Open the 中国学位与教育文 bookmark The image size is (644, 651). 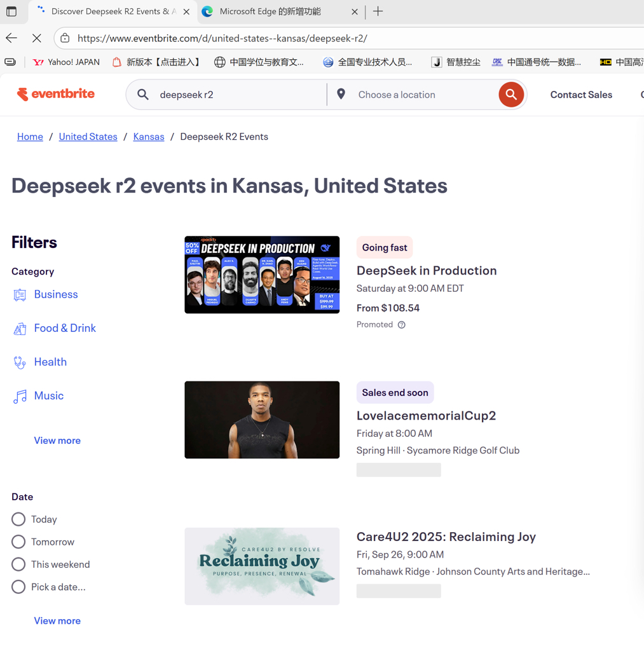[259, 62]
